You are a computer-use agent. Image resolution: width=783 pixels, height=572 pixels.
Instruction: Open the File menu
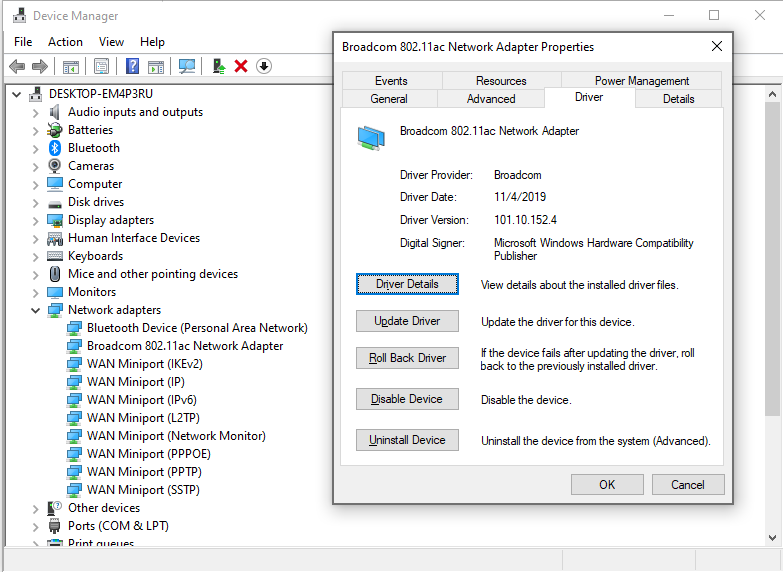23,42
